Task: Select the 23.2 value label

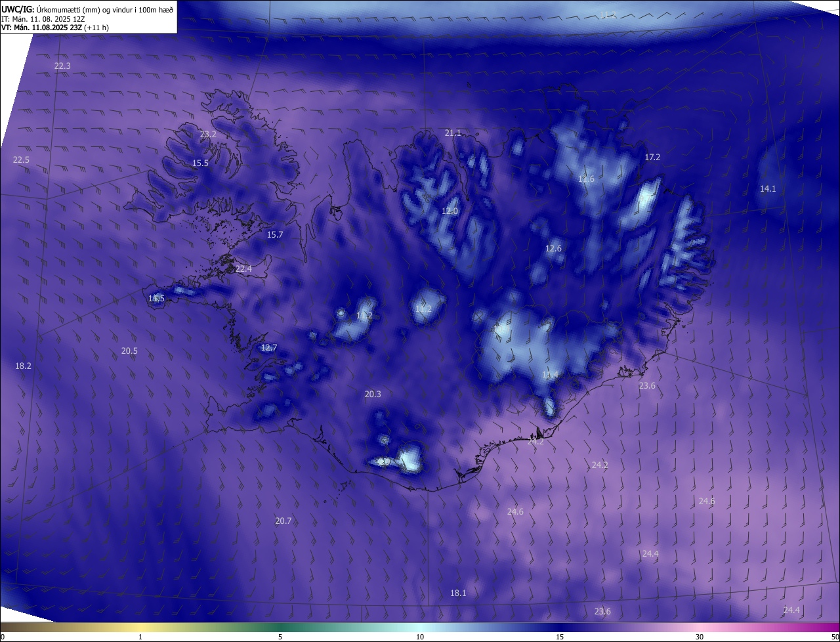Action: click(208, 135)
